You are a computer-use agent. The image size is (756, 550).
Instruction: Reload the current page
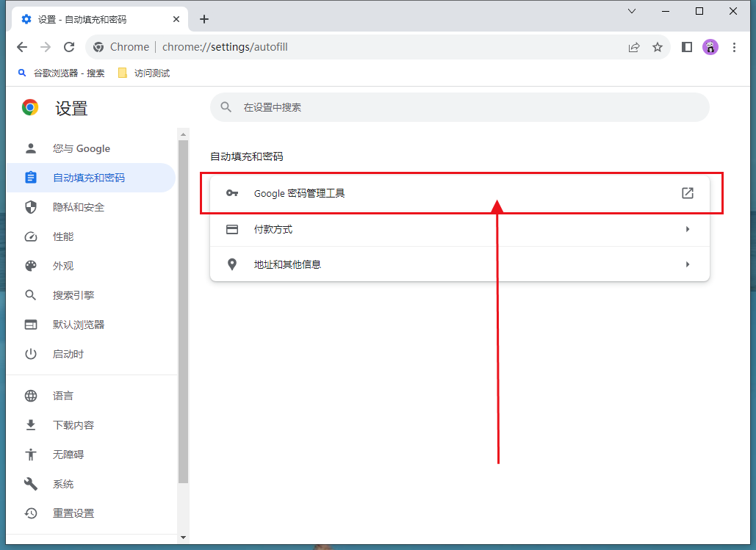69,47
